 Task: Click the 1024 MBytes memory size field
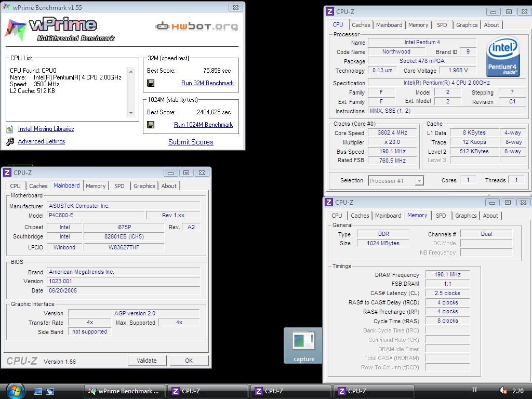pos(383,243)
